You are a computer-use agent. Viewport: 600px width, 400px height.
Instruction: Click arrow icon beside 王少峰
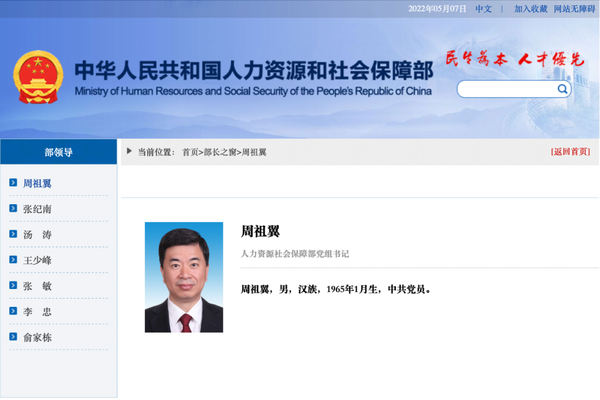click(x=13, y=260)
